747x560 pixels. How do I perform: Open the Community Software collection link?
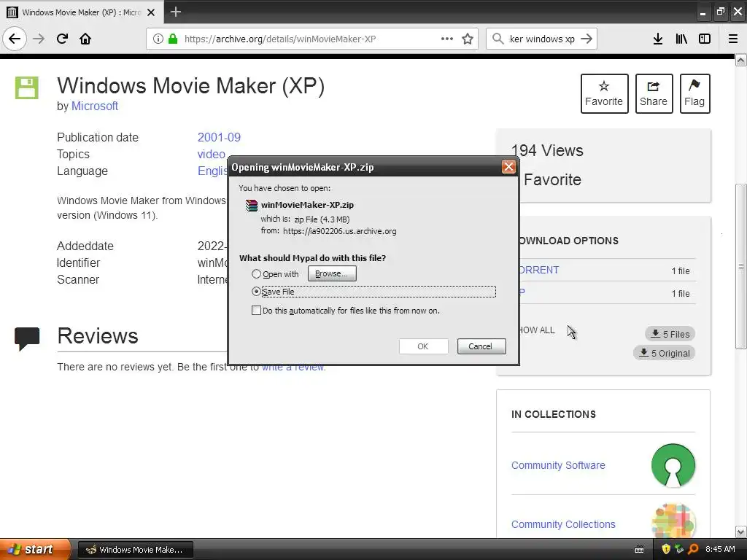[558, 465]
